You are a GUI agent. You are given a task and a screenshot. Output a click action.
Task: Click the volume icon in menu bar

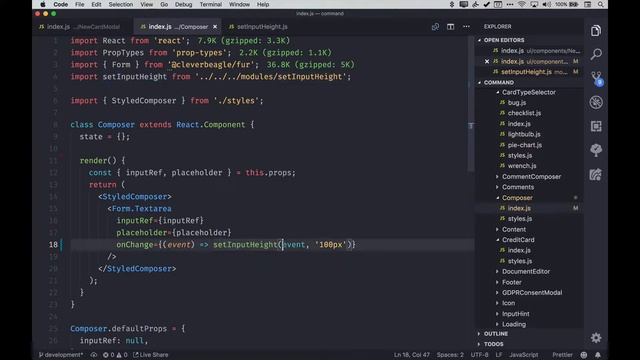[547, 4]
